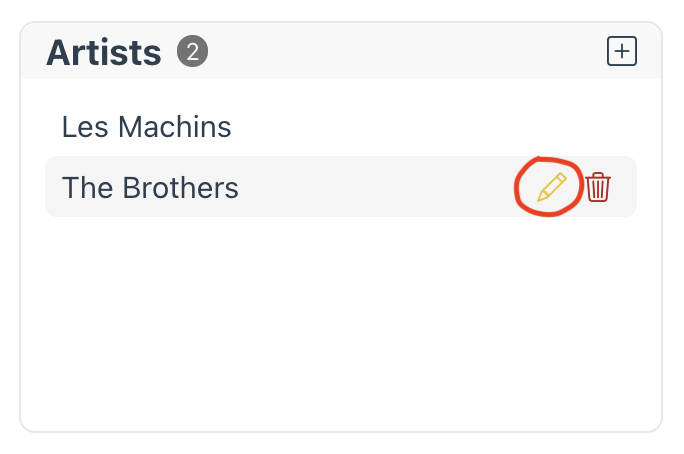
Task: Highlight Les Machins in the Artists panel
Action: (341, 127)
